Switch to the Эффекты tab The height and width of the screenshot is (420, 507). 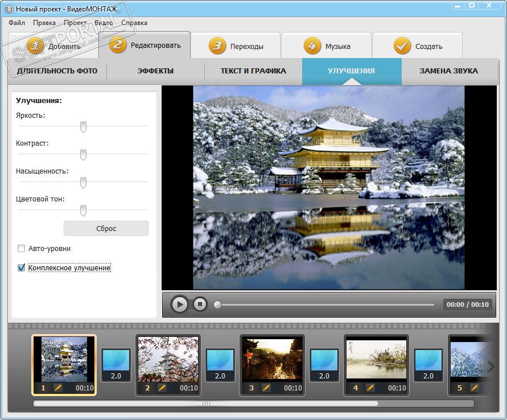[155, 71]
